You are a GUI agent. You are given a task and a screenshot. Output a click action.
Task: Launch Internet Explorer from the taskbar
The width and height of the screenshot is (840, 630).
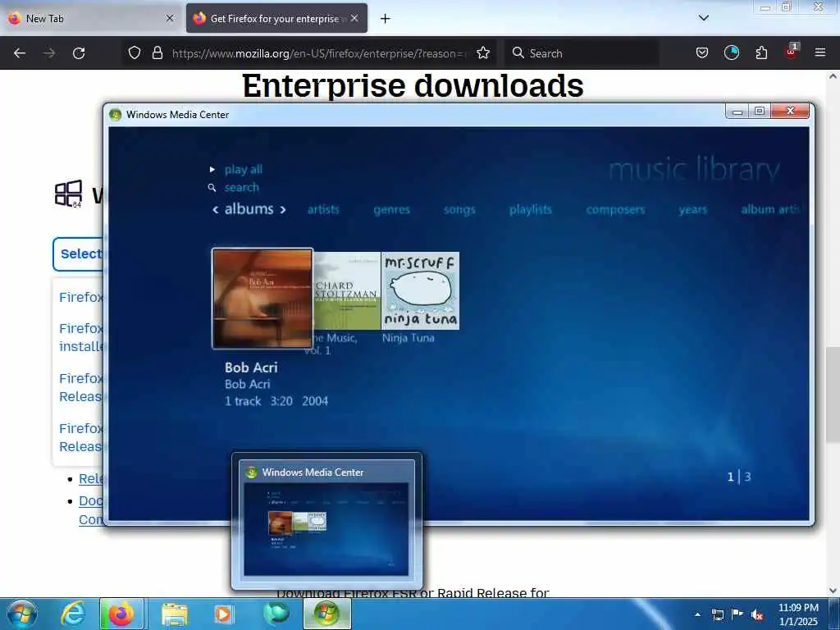[73, 614]
